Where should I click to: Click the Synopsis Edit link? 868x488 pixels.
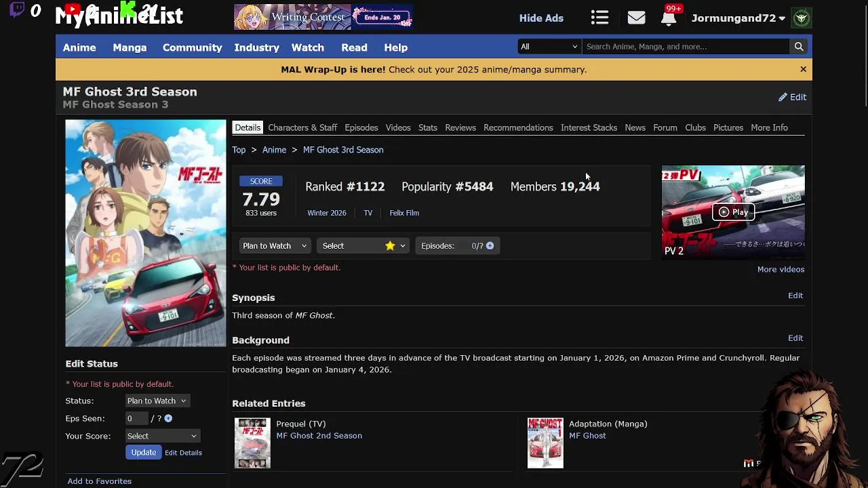pyautogui.click(x=795, y=296)
